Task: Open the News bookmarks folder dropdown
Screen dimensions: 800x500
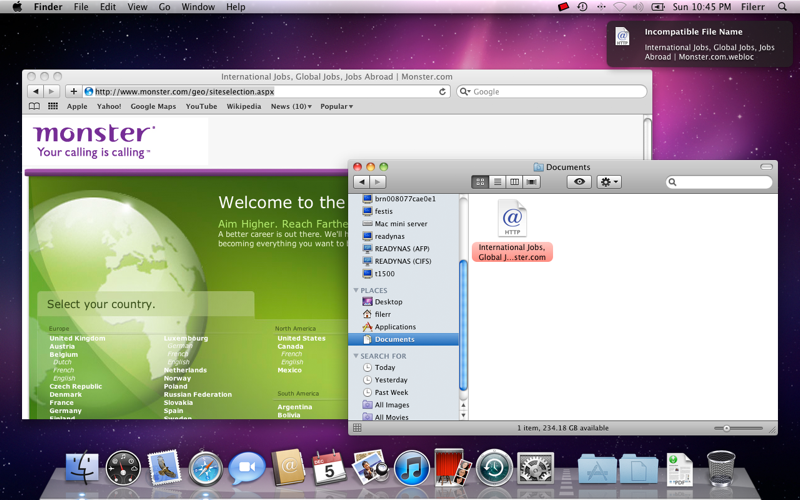Action: 291,106
